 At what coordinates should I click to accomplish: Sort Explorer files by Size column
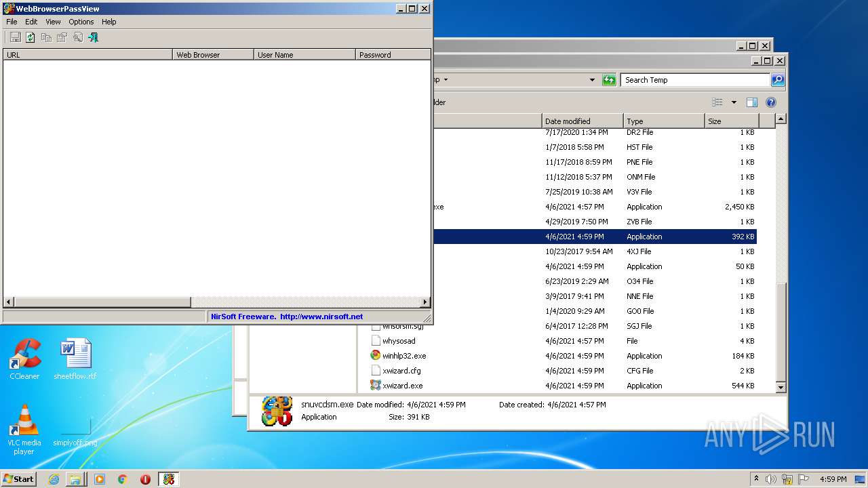[x=732, y=121]
